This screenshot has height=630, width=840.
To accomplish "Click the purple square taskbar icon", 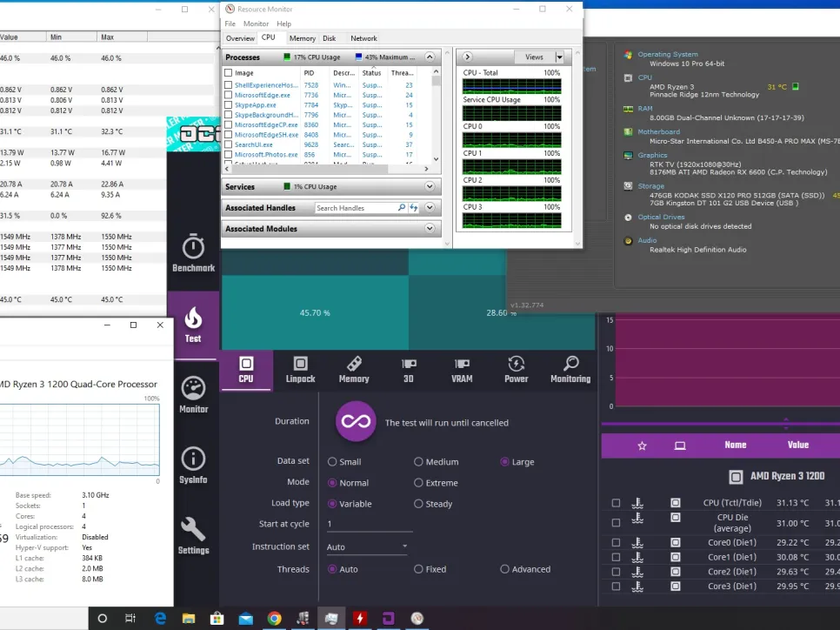I will [x=389, y=618].
